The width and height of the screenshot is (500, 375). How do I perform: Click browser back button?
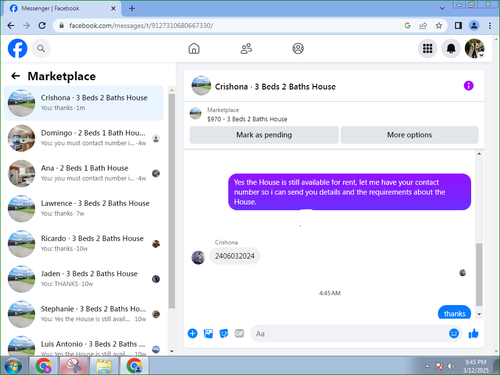coord(11,25)
